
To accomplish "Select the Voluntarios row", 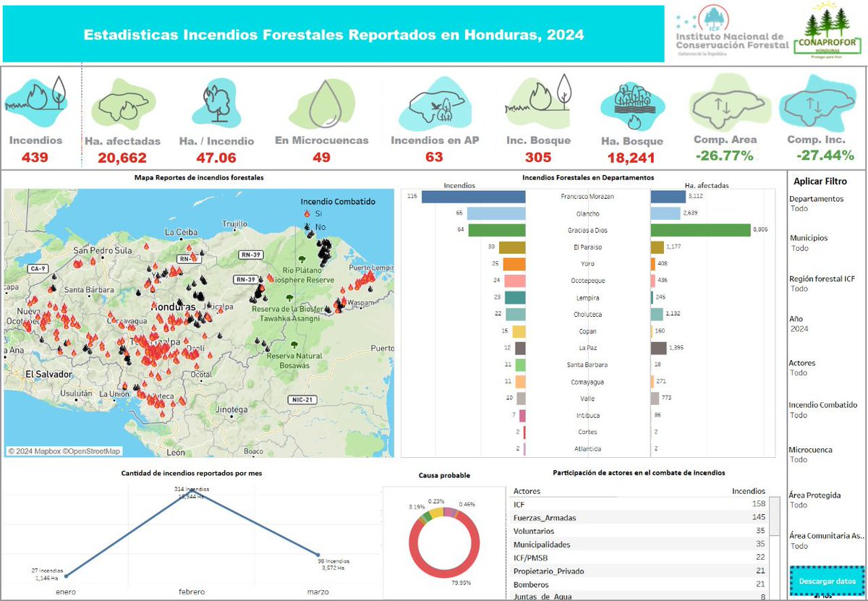I will point(639,531).
